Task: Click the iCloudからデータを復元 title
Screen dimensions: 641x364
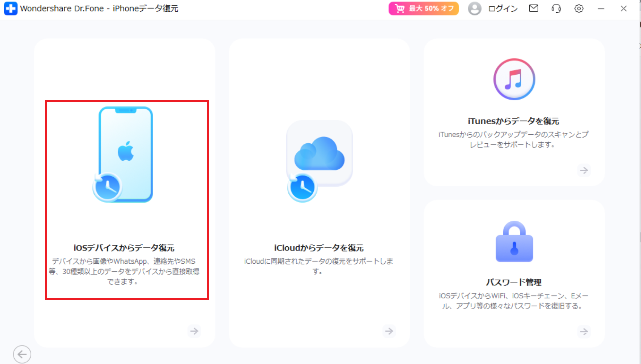Action: [x=319, y=248]
